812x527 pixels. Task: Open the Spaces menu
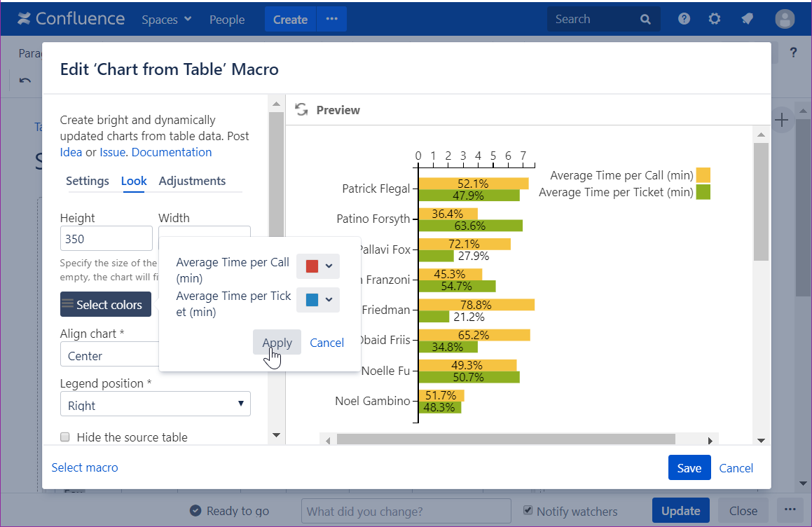click(x=166, y=20)
